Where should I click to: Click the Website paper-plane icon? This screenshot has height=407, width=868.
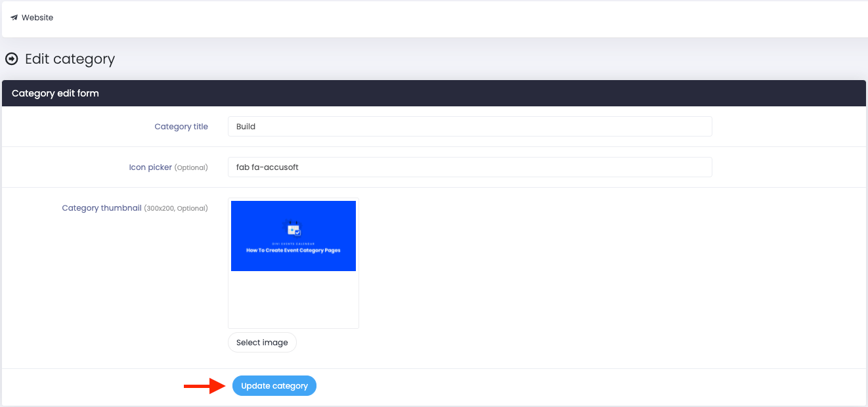tap(14, 18)
